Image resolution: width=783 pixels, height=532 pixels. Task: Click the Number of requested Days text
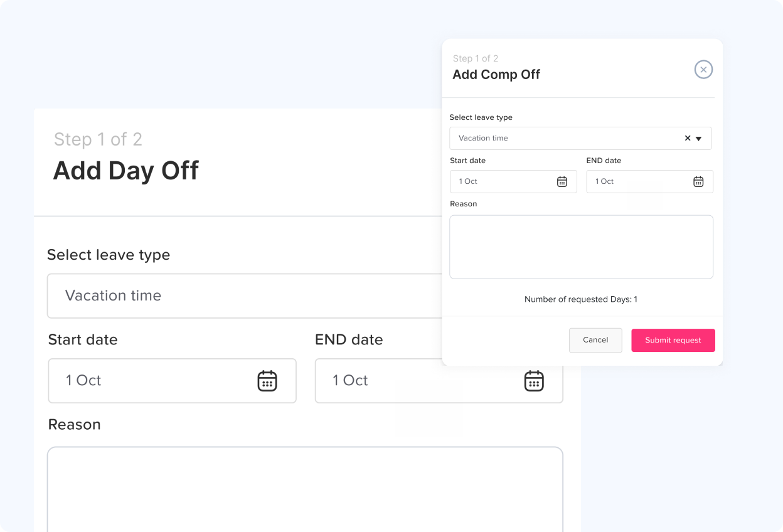pyautogui.click(x=581, y=299)
